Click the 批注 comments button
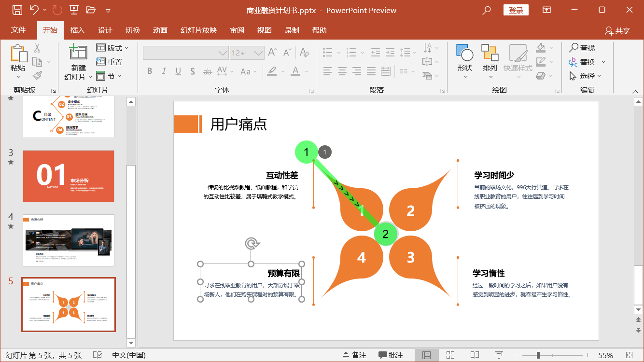Viewport: 644px width, 362px height. click(391, 355)
